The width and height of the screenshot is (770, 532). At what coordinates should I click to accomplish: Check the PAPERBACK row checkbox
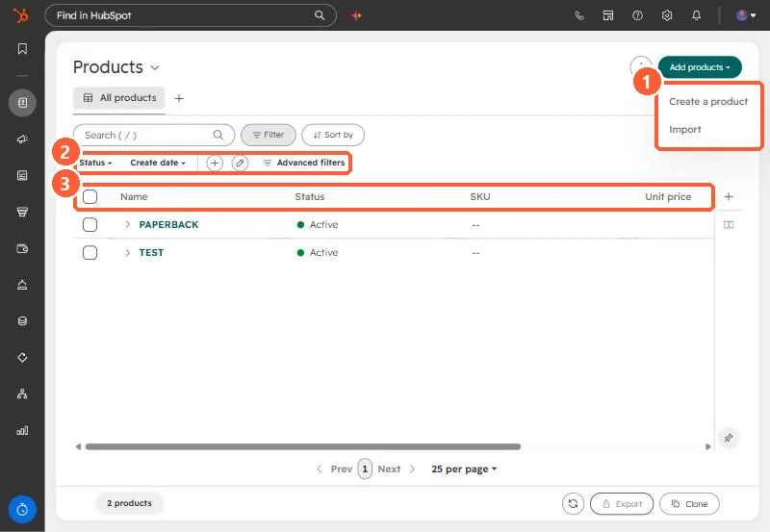90,225
